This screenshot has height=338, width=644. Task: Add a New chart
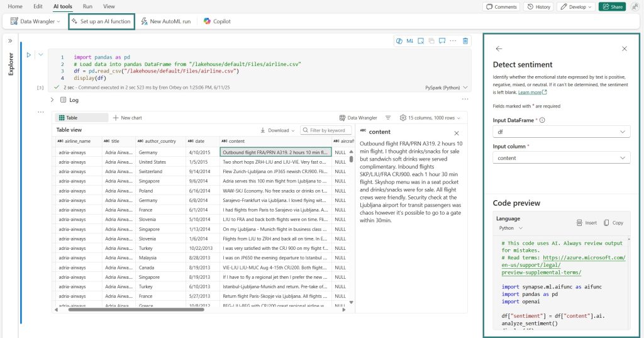pos(127,118)
